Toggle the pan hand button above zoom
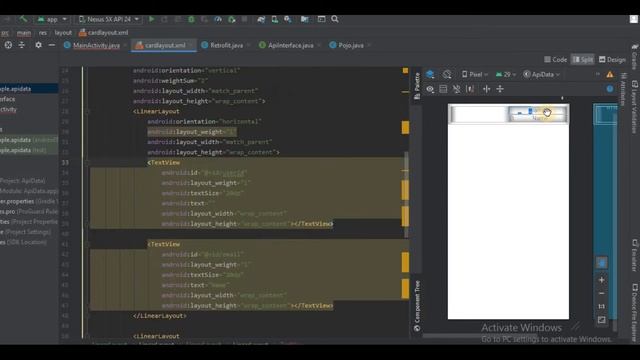The image size is (640, 360). [602, 263]
